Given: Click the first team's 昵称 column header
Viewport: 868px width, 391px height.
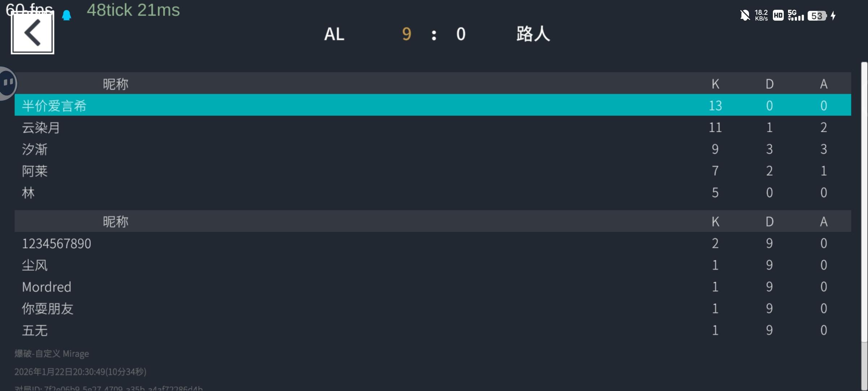Looking at the screenshot, I should coord(115,84).
